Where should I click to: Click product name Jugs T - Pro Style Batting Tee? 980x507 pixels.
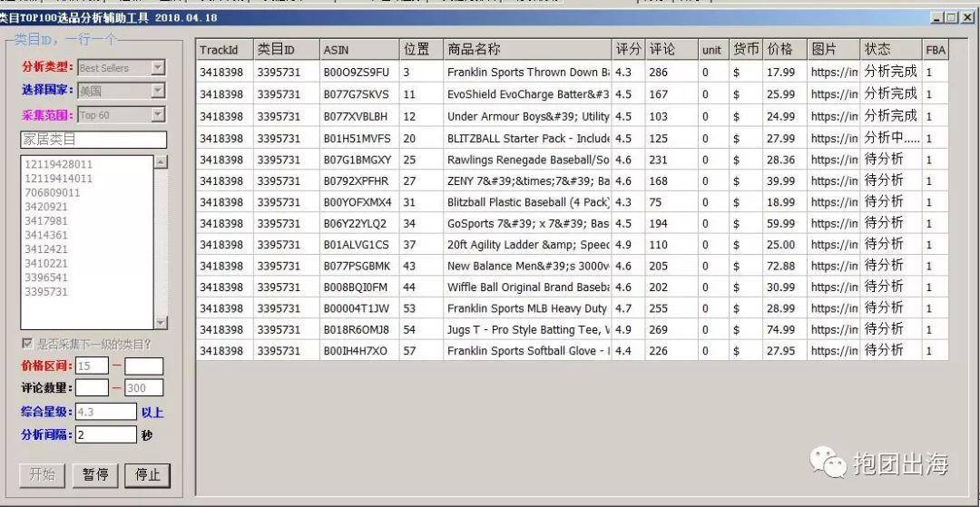[x=527, y=329]
